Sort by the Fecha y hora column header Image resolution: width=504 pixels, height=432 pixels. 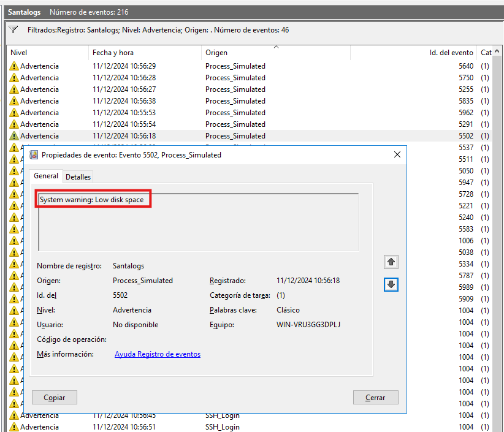tap(145, 53)
